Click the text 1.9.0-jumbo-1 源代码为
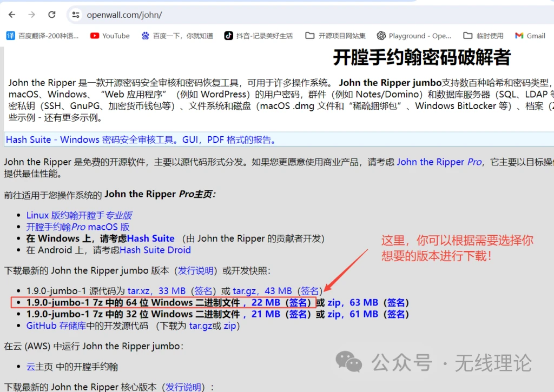Screen dimensions: 554x392 coord(76,291)
